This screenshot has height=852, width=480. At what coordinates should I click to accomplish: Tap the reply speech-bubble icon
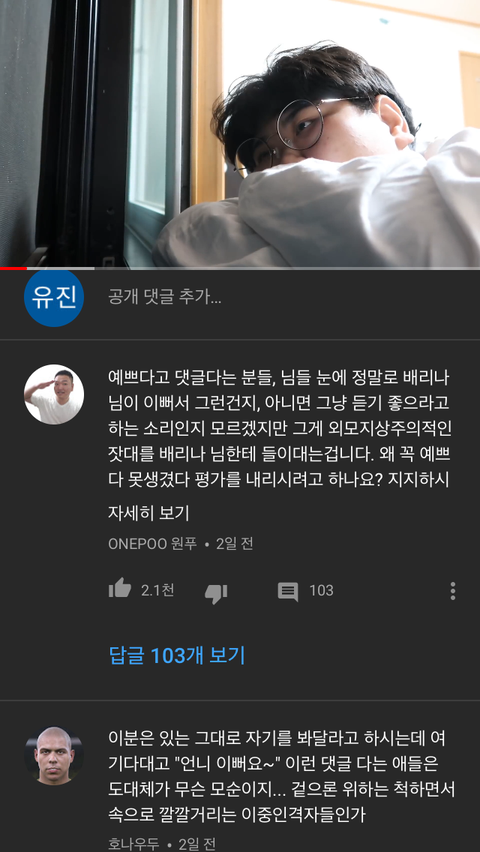tap(288, 592)
